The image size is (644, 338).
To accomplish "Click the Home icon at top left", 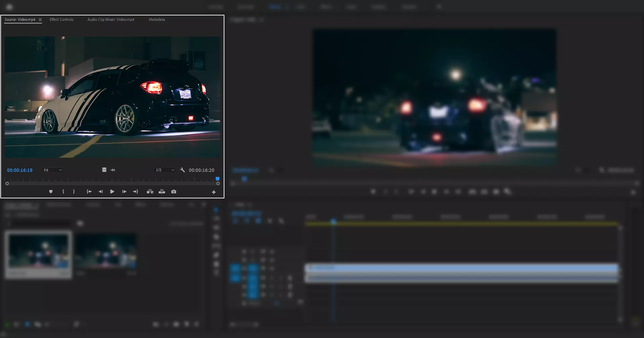I will [9, 7].
